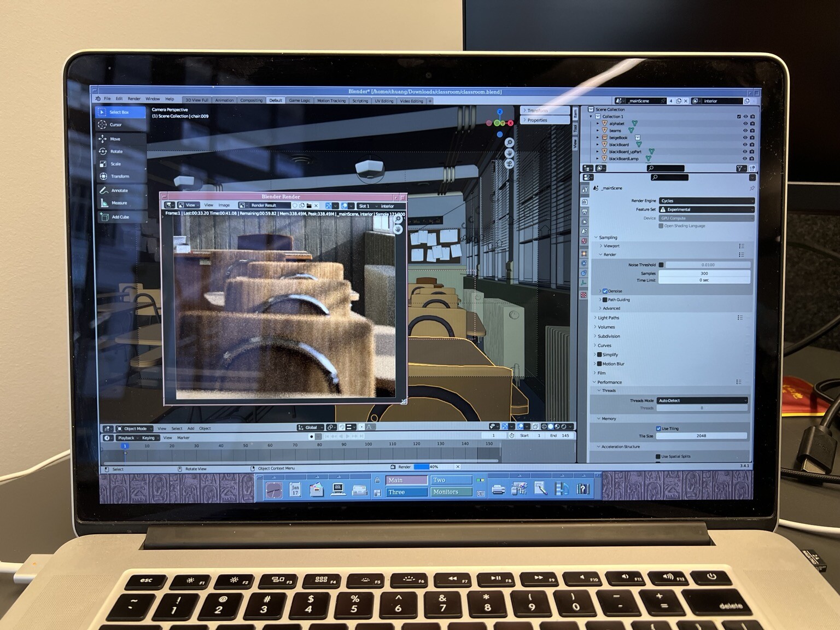Expand the Viewport sampling subpanel
The width and height of the screenshot is (840, 630).
point(611,246)
